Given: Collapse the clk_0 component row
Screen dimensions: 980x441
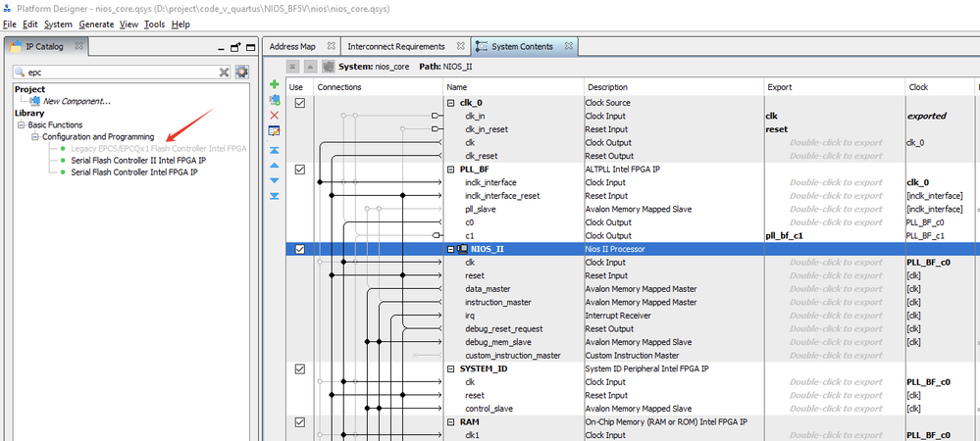Looking at the screenshot, I should click(451, 103).
